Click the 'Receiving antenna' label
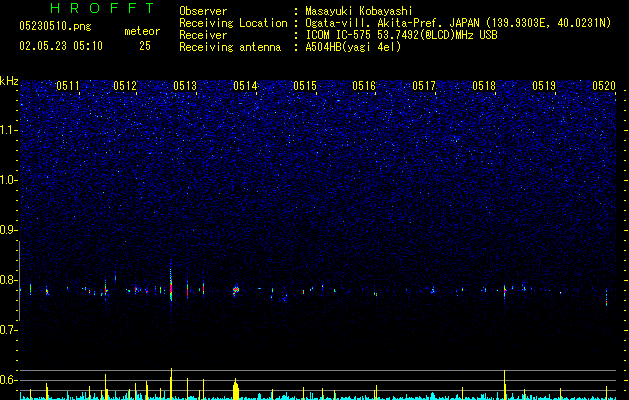629x400 pixels. point(230,47)
